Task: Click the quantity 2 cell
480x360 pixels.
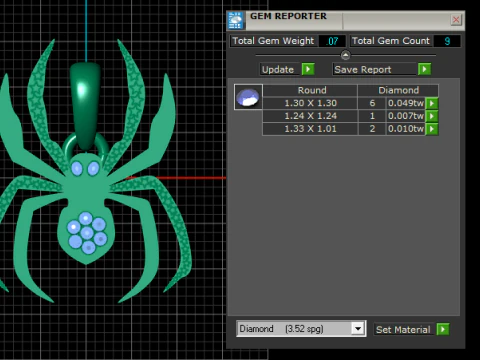Action: point(372,129)
